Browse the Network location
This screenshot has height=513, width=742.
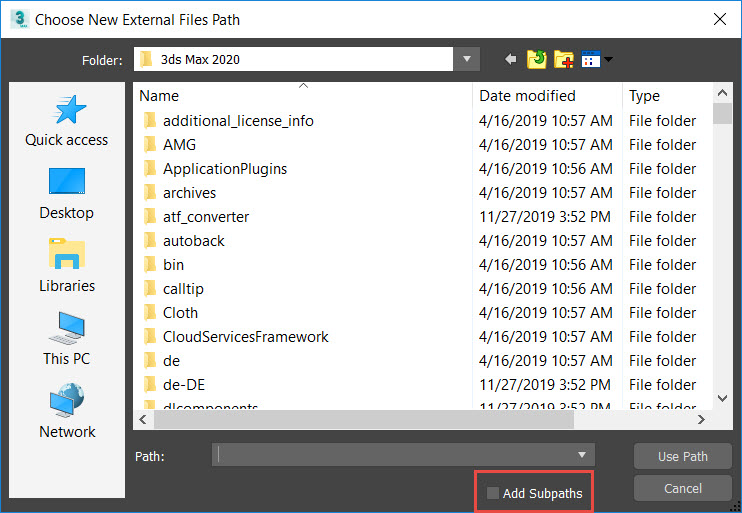point(67,413)
